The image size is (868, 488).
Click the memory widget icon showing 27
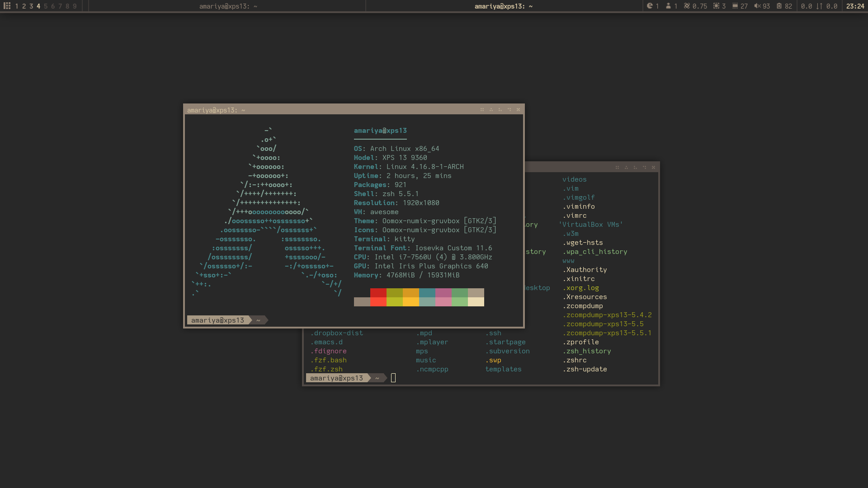(735, 6)
